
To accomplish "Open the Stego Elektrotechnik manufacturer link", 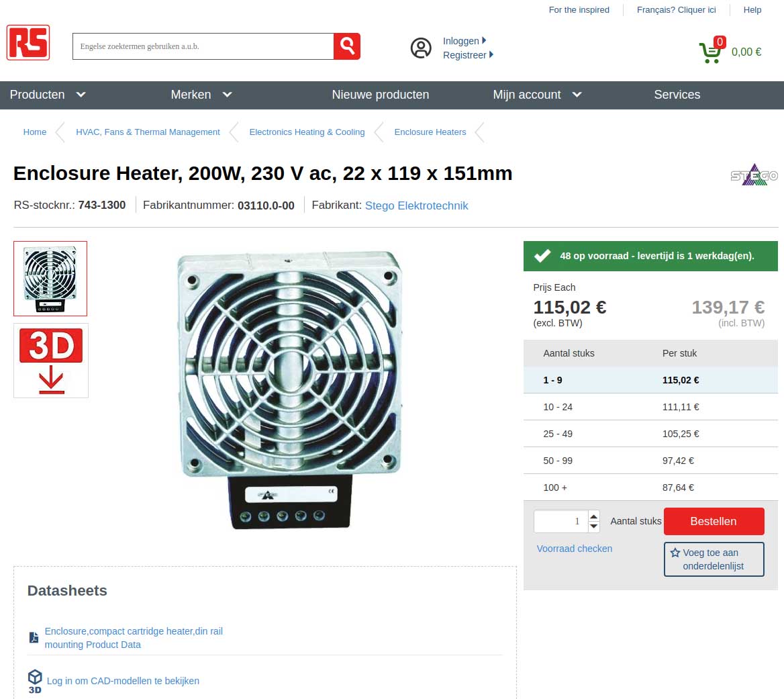I will 416,205.
